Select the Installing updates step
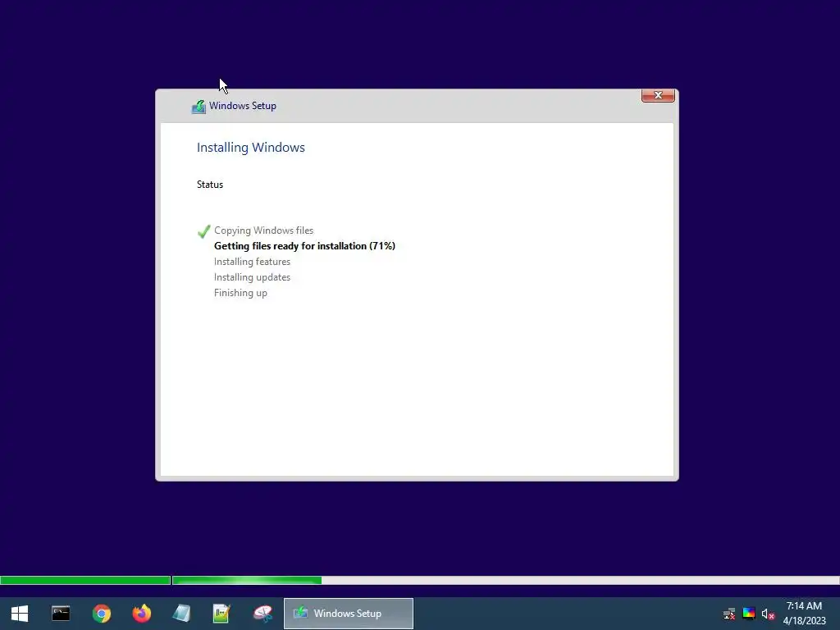Screen dimensions: 840x630 [252, 277]
